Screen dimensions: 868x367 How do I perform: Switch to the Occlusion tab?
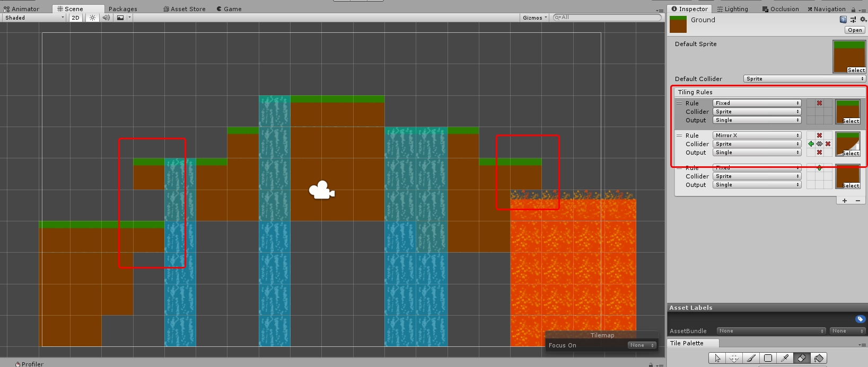click(x=781, y=9)
